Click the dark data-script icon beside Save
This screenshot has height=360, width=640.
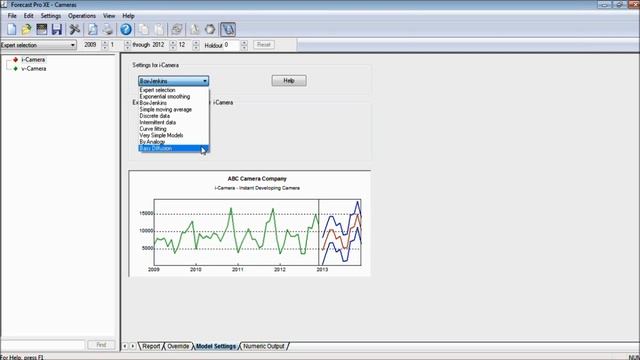tap(42, 29)
